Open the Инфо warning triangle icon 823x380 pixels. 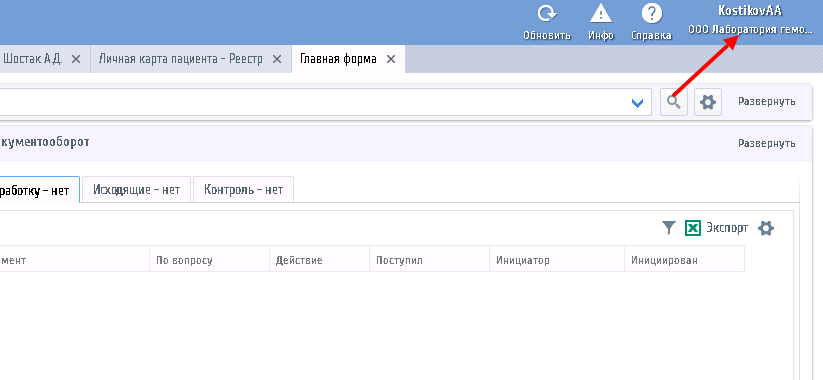(x=601, y=14)
